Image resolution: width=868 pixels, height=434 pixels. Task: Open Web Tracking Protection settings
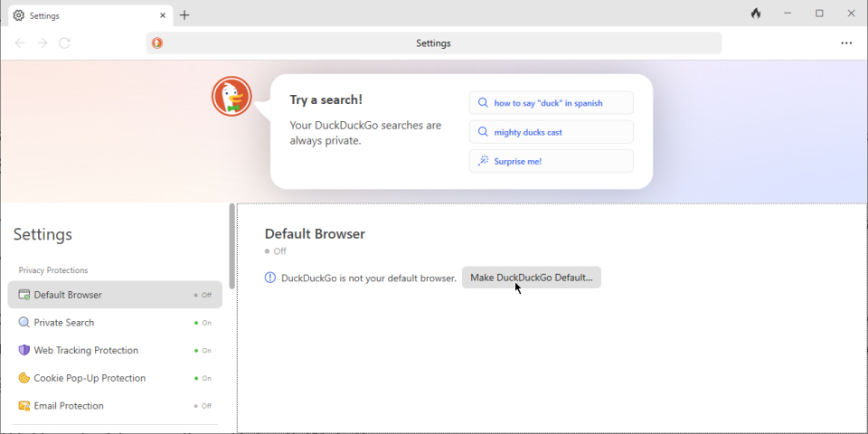pyautogui.click(x=115, y=351)
